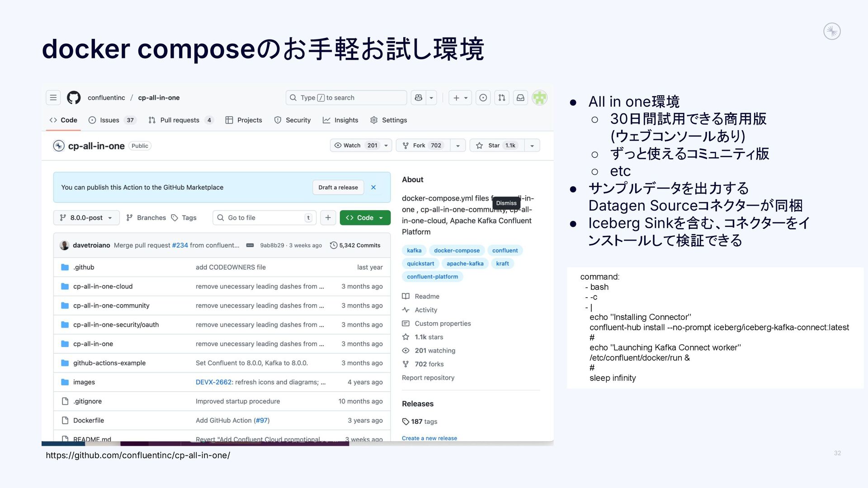Expand commit message ellipsis button

[x=250, y=245]
